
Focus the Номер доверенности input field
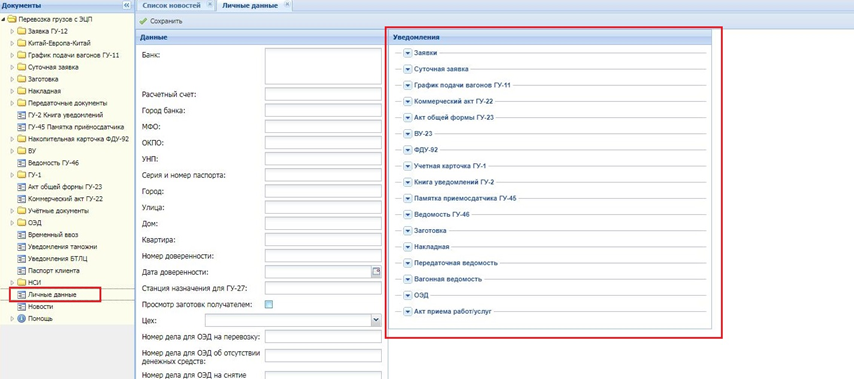(324, 256)
